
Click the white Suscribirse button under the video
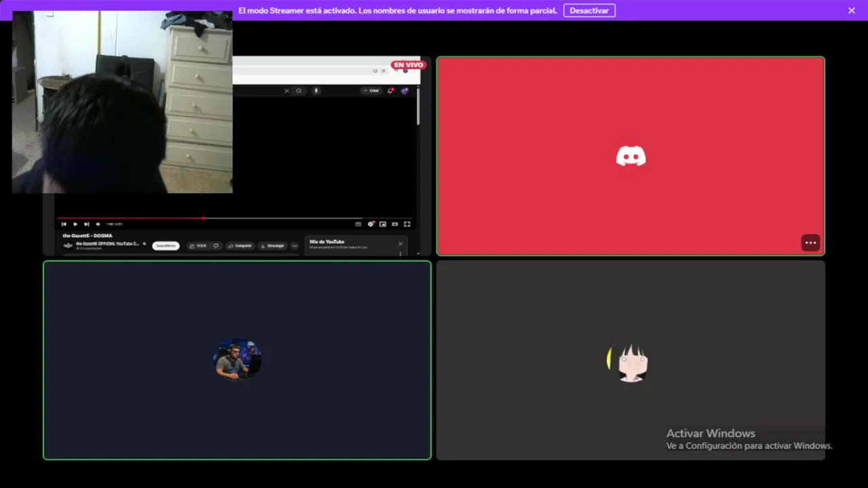165,245
